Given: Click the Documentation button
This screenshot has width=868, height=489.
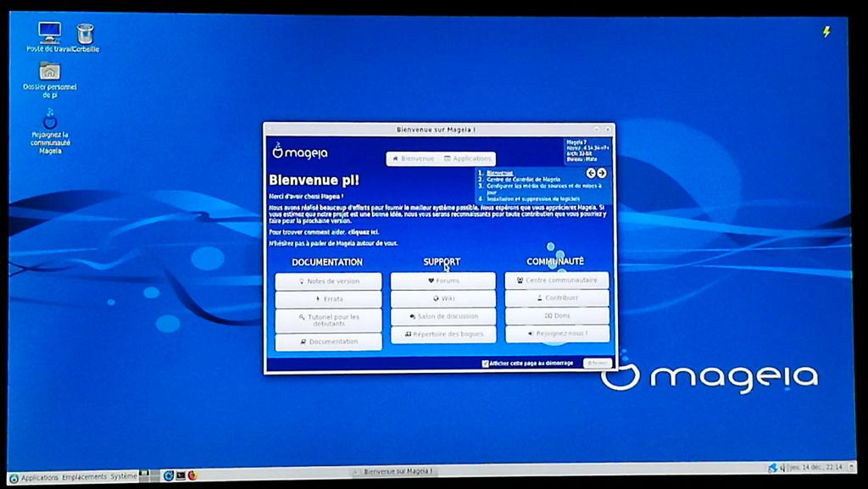Looking at the screenshot, I should [328, 342].
